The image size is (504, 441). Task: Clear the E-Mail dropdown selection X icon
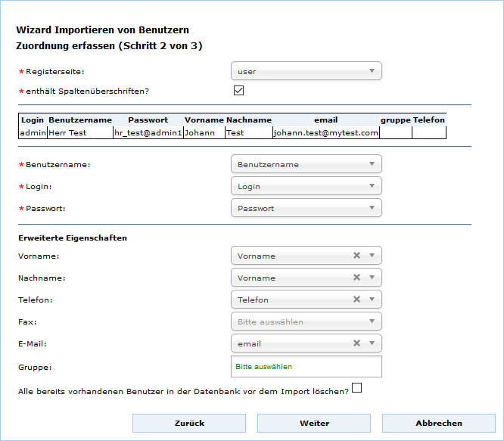coord(356,343)
